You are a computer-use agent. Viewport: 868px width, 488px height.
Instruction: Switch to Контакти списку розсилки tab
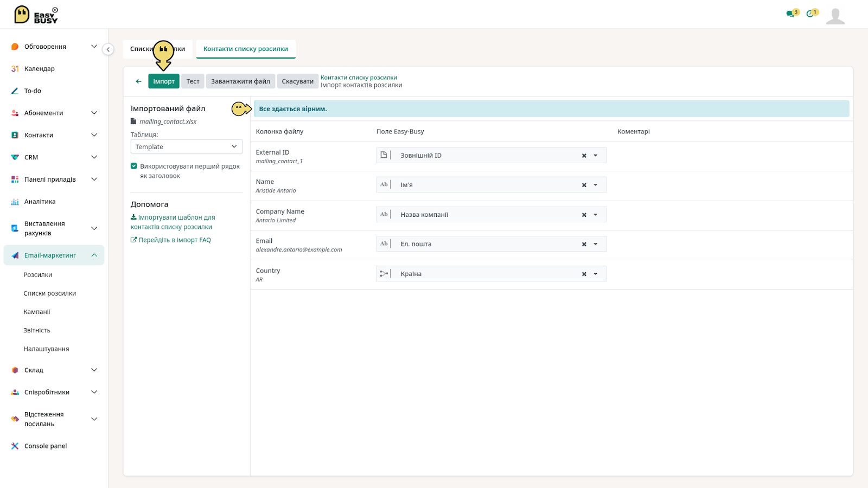tap(246, 49)
